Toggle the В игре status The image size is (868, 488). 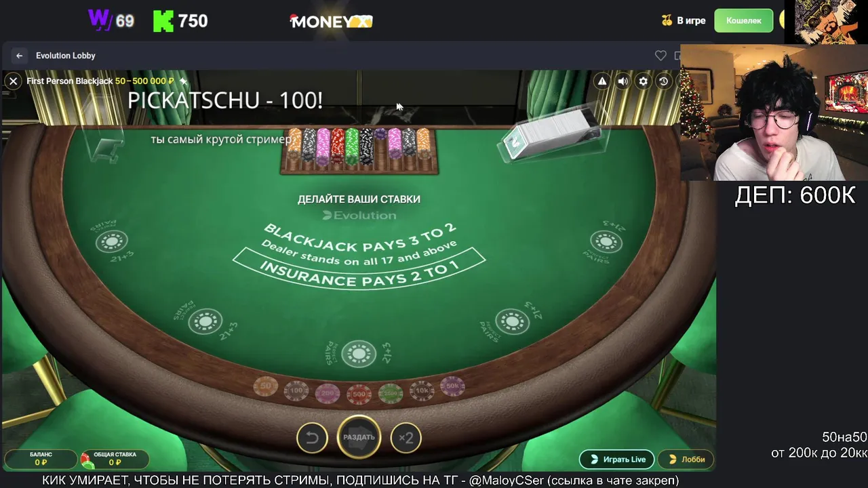[x=684, y=21]
